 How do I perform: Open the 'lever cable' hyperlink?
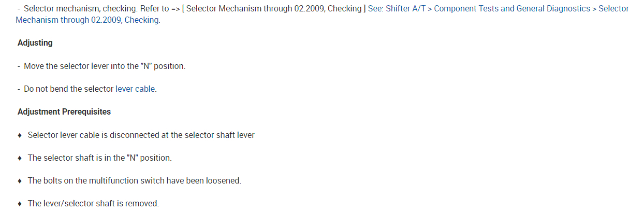click(x=135, y=89)
